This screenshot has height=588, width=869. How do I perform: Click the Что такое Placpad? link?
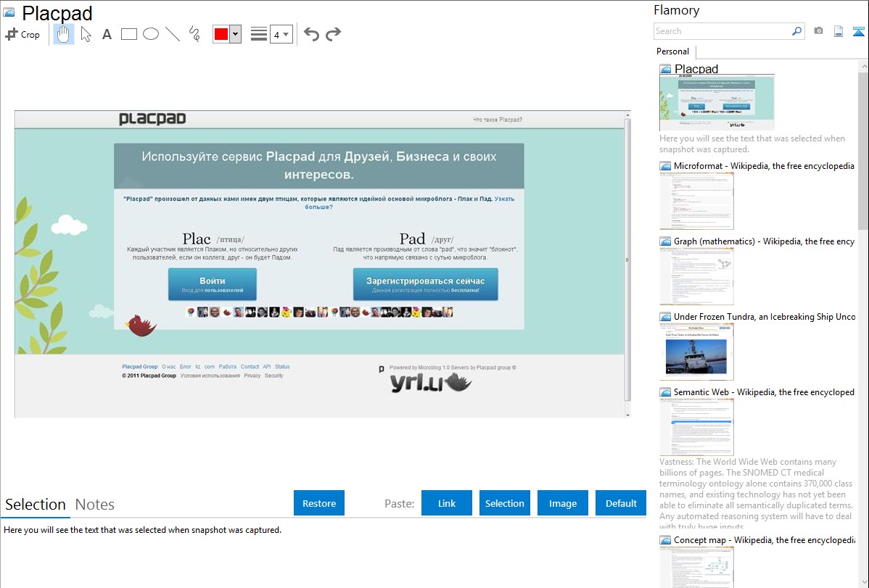tap(497, 120)
